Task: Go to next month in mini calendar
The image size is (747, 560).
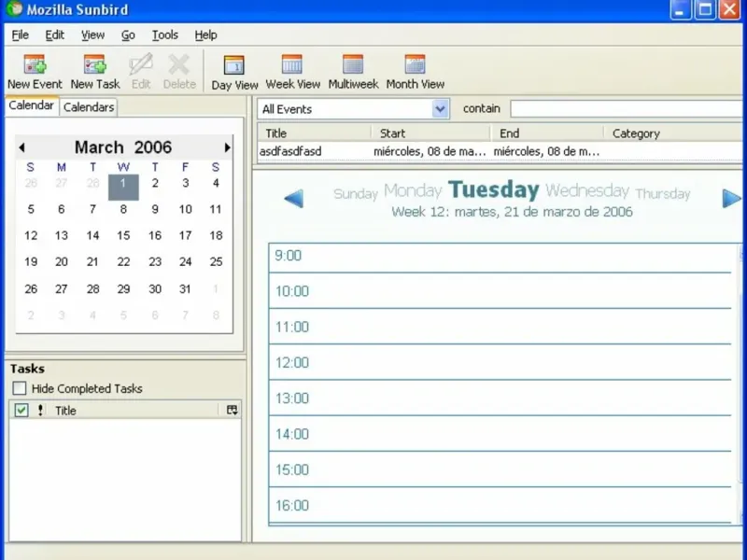Action: [227, 147]
